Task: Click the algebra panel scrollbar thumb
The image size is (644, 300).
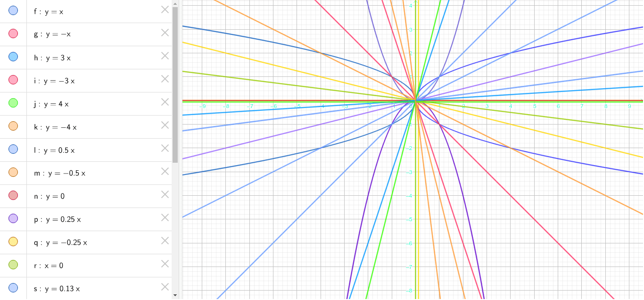Action: (x=175, y=85)
